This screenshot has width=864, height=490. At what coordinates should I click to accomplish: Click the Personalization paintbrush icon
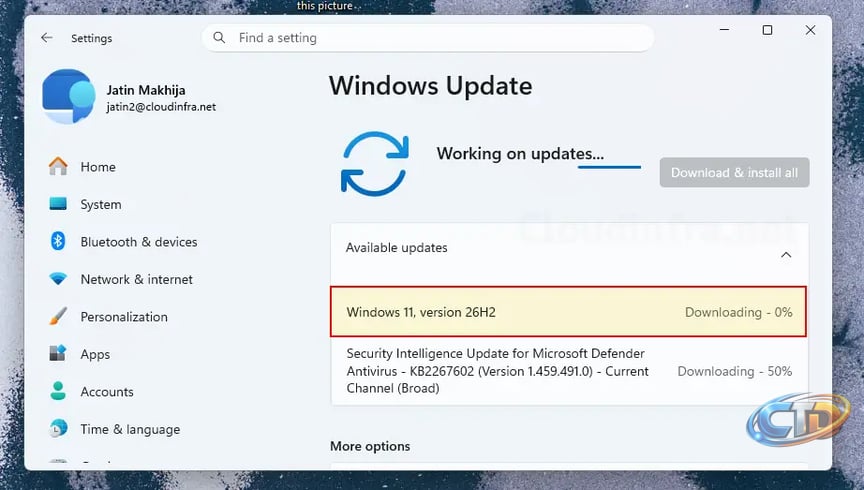click(58, 316)
